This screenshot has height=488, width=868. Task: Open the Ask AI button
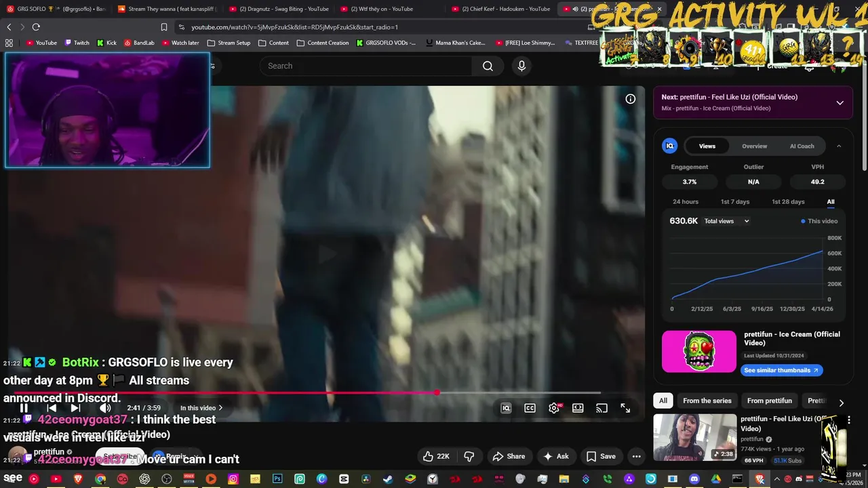[555, 456]
